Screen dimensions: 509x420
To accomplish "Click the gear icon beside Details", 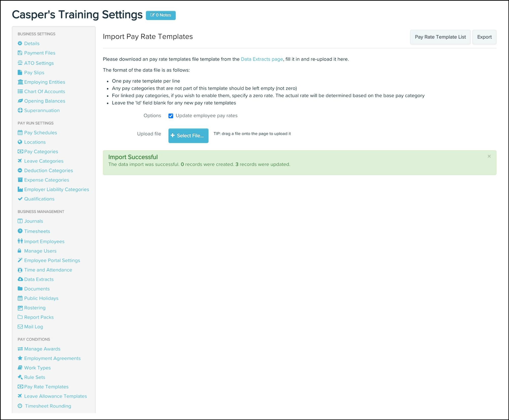I will [x=20, y=43].
